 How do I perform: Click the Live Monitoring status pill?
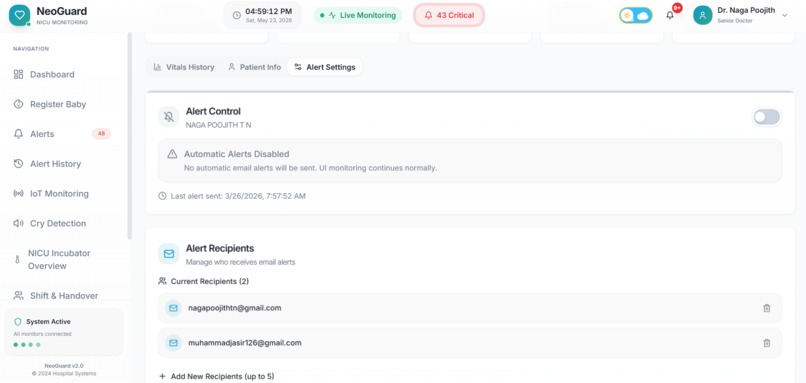point(358,15)
